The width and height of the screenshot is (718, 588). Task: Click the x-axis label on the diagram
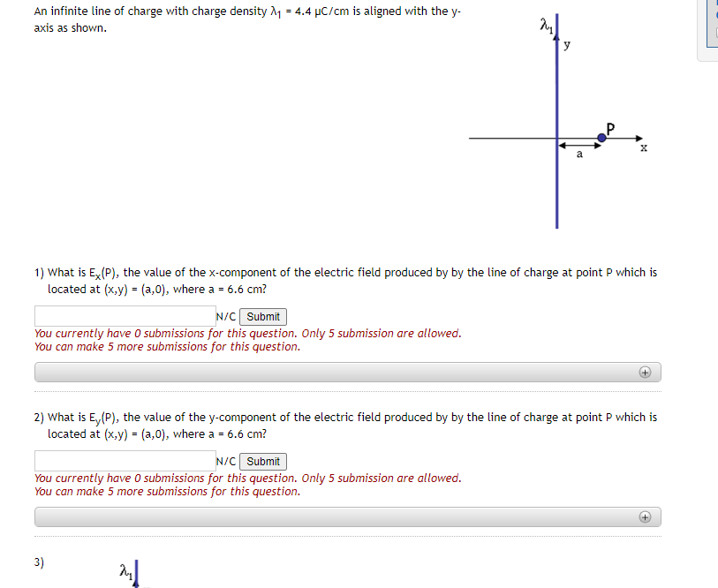point(644,147)
